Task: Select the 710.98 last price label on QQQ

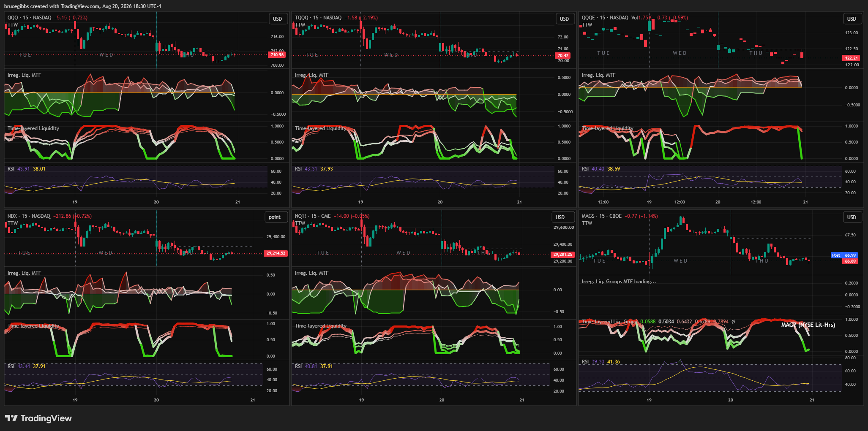Action: point(277,55)
